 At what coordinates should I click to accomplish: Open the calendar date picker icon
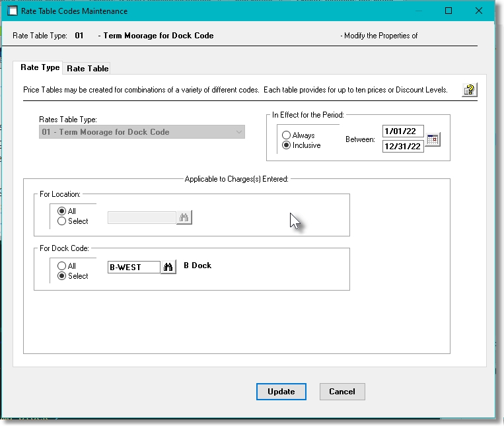tap(433, 139)
